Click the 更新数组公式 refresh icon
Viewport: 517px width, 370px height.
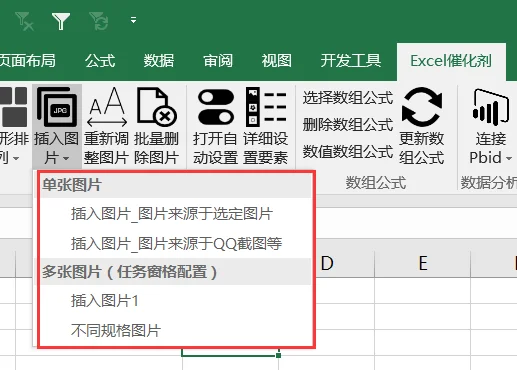tap(422, 107)
